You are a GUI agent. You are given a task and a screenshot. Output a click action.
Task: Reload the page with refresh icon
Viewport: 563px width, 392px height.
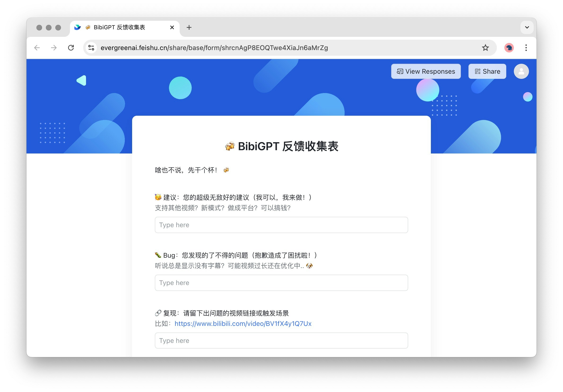pos(71,48)
